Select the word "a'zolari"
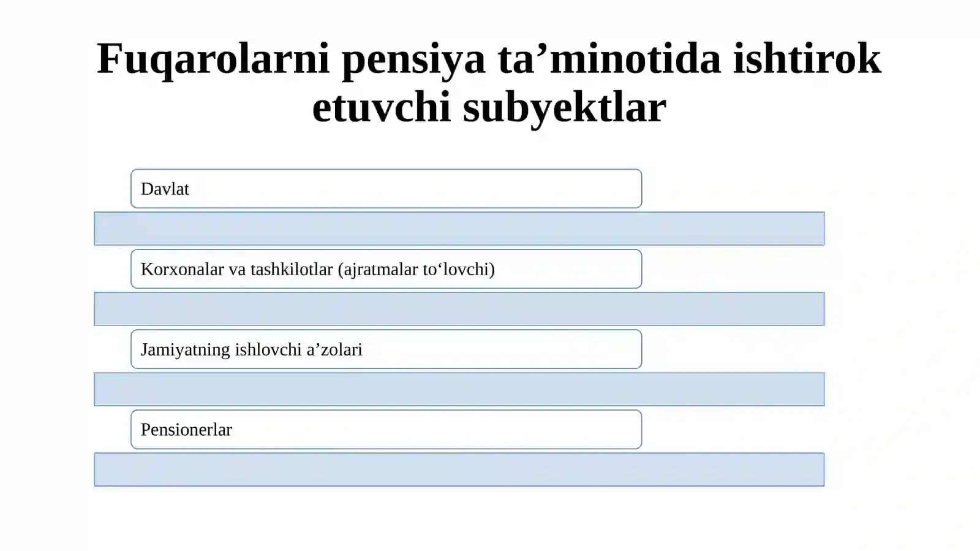Screen dimensions: 980x551 334,349
